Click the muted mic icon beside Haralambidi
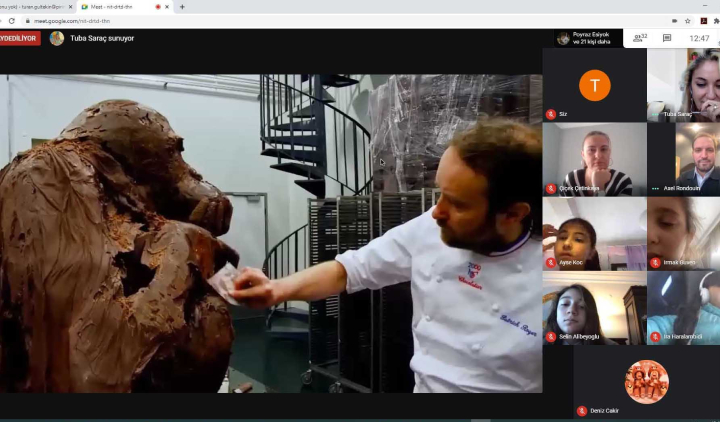This screenshot has width=720, height=422. (x=655, y=337)
